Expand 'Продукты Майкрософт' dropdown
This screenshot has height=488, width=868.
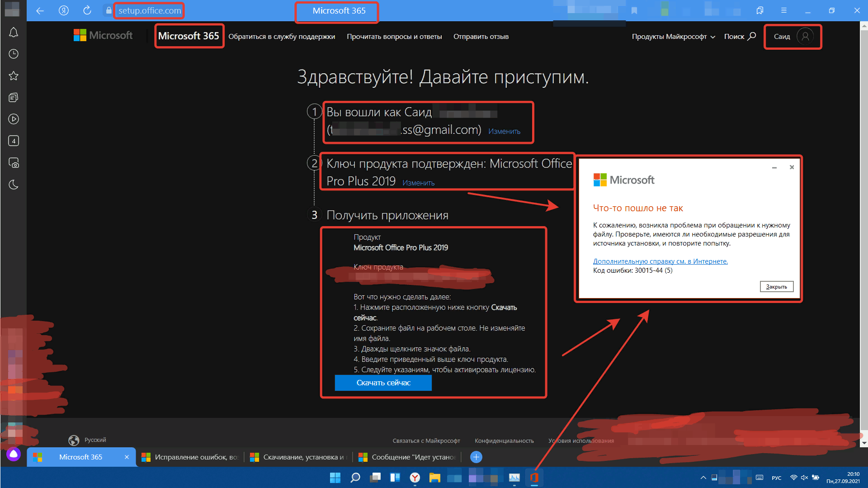pyautogui.click(x=673, y=37)
